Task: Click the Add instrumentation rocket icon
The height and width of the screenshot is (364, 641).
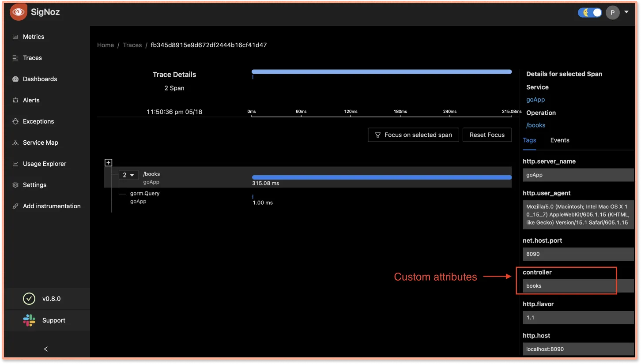Action: click(15, 206)
